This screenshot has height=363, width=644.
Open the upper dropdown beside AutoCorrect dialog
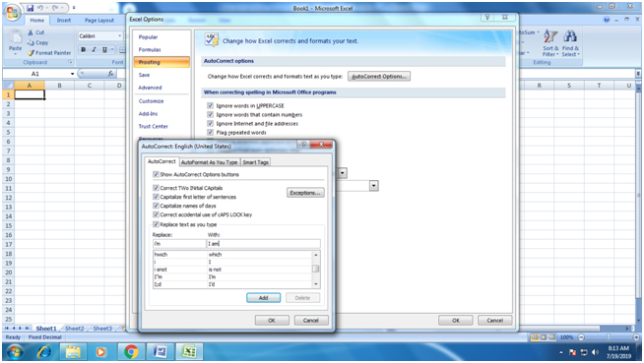343,173
